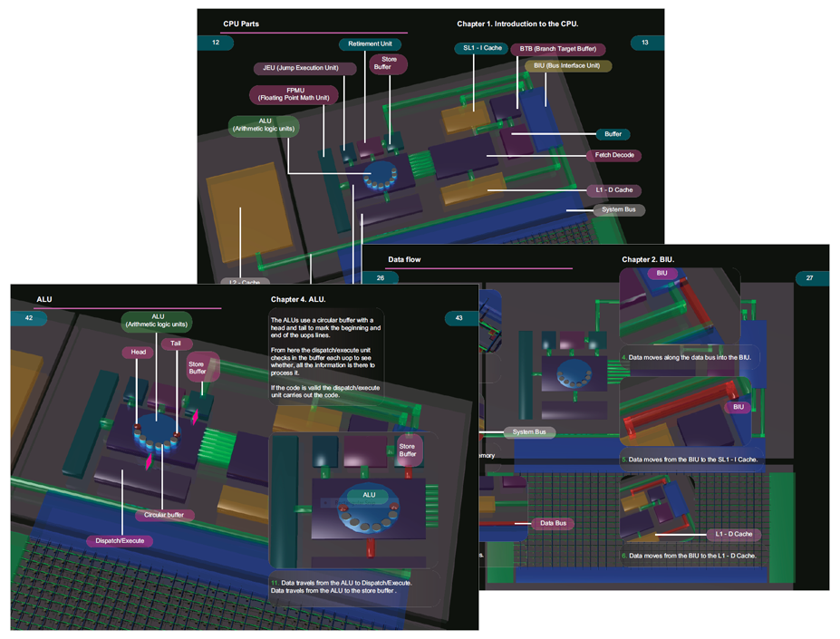The image size is (840, 639).
Task: Open the thumbnail above the step 4 caption
Action: click(x=680, y=306)
